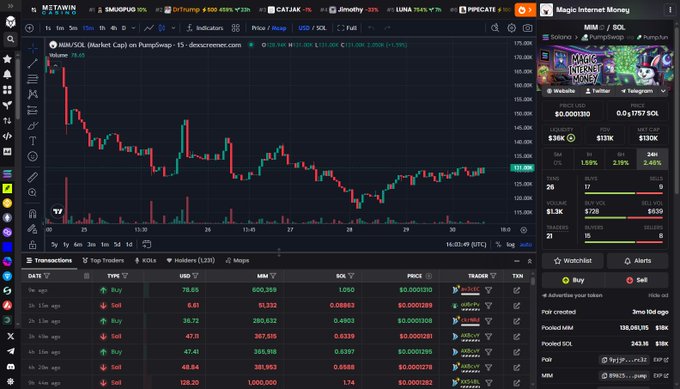Image resolution: width=680 pixels, height=389 pixels.
Task: Select the trend line drawing tool
Action: pyautogui.click(x=33, y=63)
